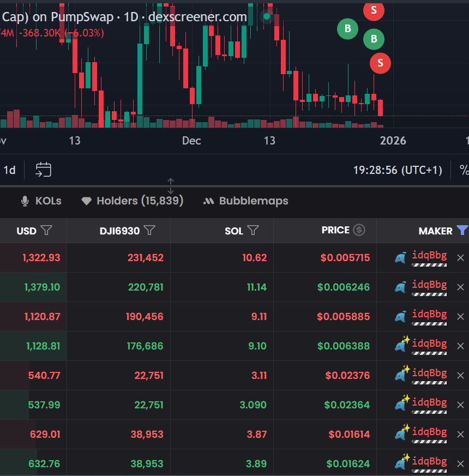The image size is (469, 476).
Task: Click the Bubblemaps logo icon
Action: pyautogui.click(x=208, y=201)
